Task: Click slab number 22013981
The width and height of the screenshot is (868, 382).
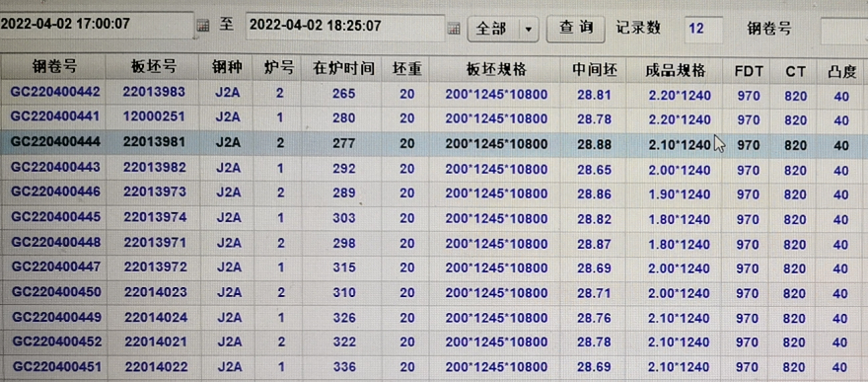Action: pos(155,142)
